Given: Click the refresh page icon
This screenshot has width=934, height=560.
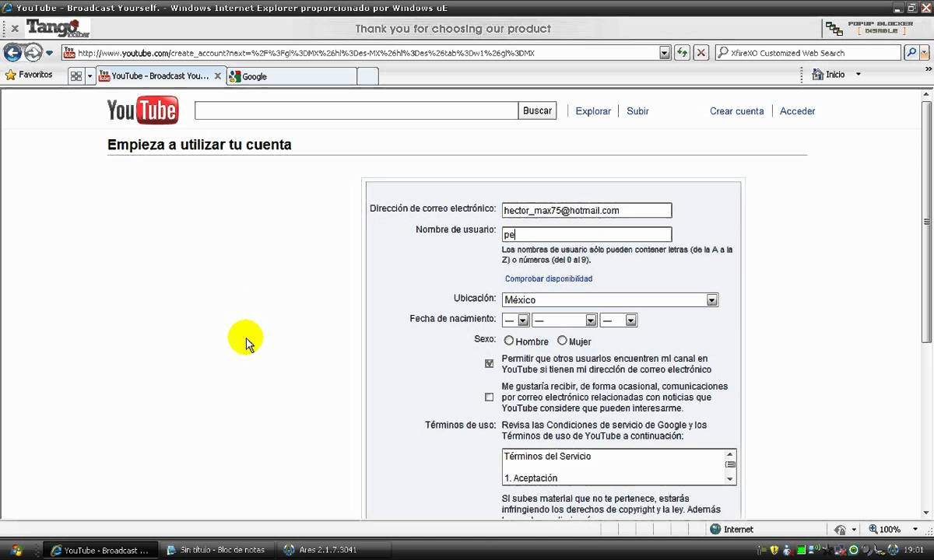Looking at the screenshot, I should (682, 53).
